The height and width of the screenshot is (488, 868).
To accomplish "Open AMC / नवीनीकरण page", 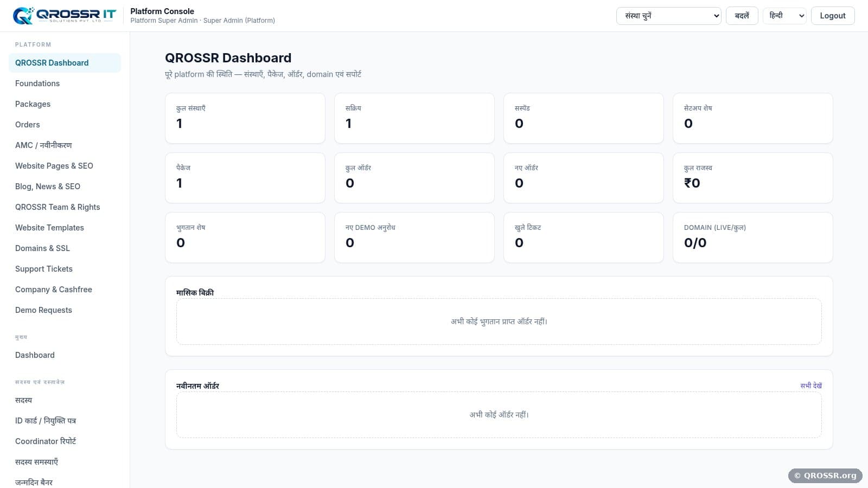I will (65, 145).
